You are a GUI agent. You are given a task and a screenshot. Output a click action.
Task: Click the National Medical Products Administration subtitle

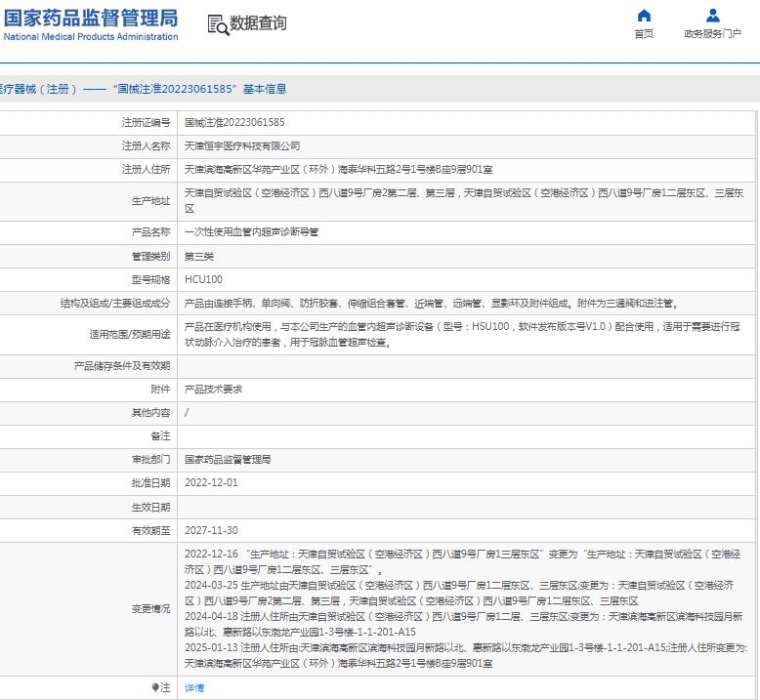point(91,36)
